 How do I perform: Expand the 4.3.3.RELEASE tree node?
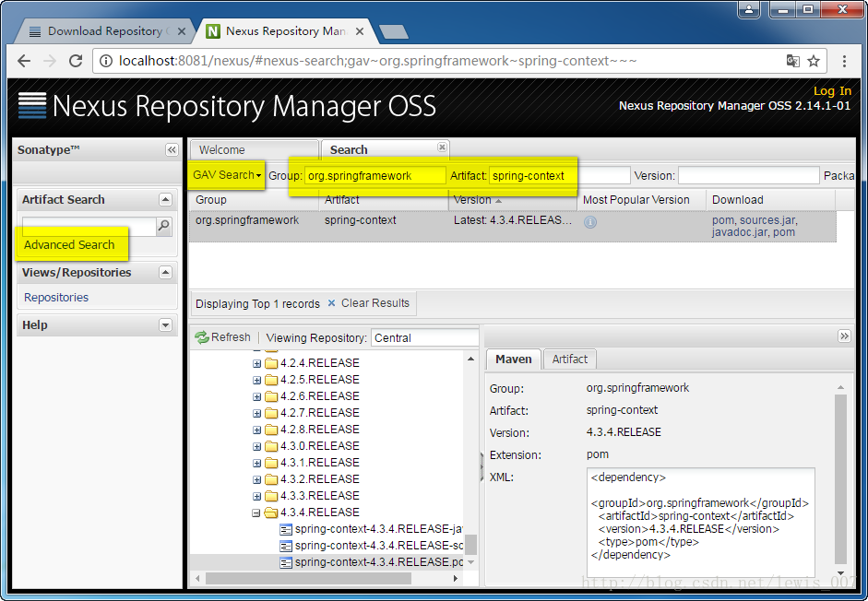tap(256, 497)
